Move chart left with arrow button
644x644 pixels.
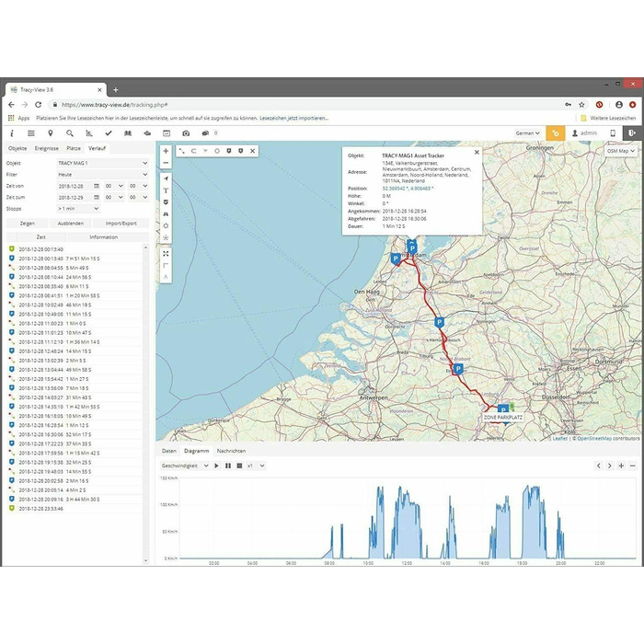coord(598,466)
